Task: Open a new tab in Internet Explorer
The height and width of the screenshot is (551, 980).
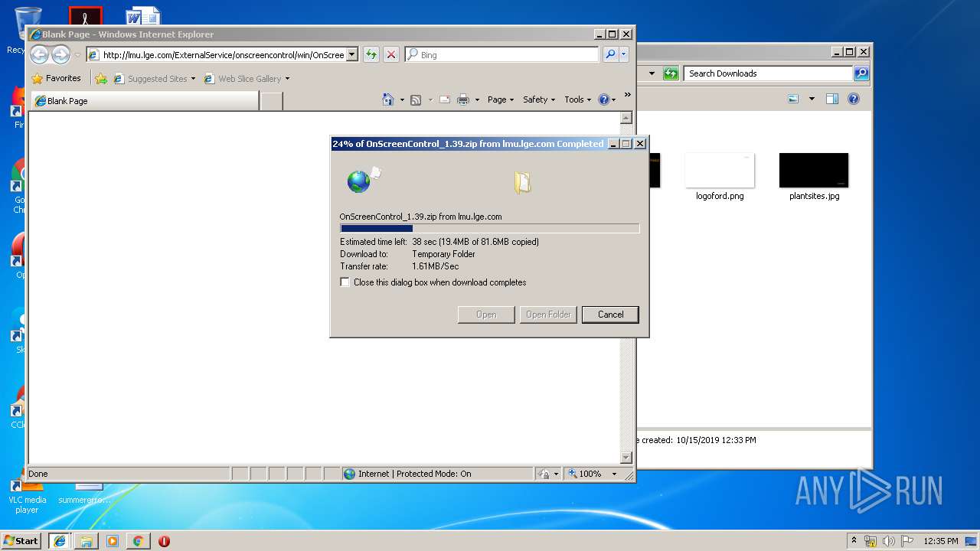Action: [271, 101]
